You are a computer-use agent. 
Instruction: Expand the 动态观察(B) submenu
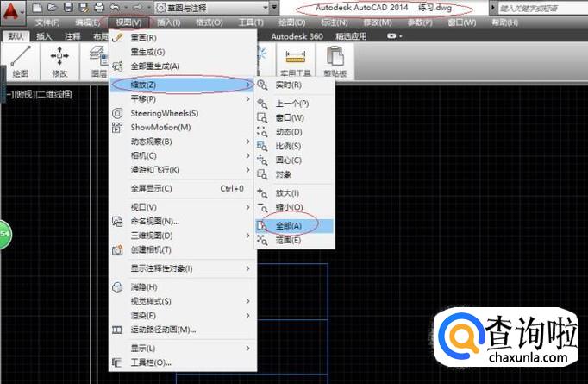click(x=183, y=142)
